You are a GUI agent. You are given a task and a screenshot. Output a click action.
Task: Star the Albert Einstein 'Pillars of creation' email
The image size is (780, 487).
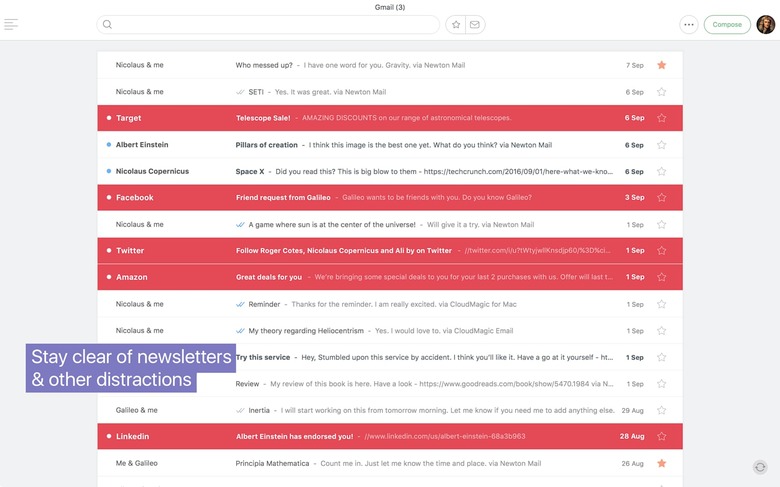point(661,145)
